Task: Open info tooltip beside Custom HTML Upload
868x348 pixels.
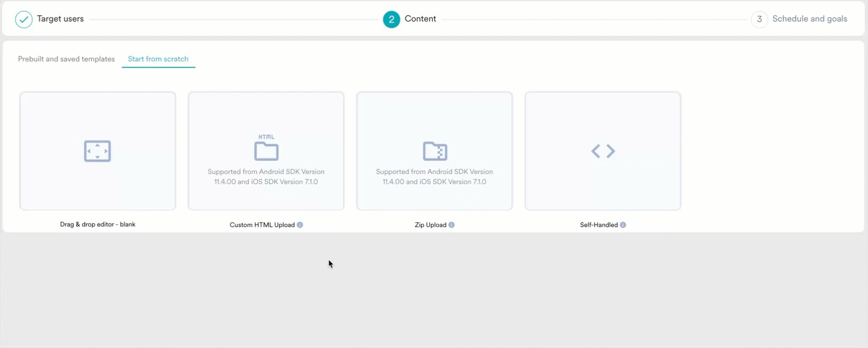Action: click(x=300, y=225)
